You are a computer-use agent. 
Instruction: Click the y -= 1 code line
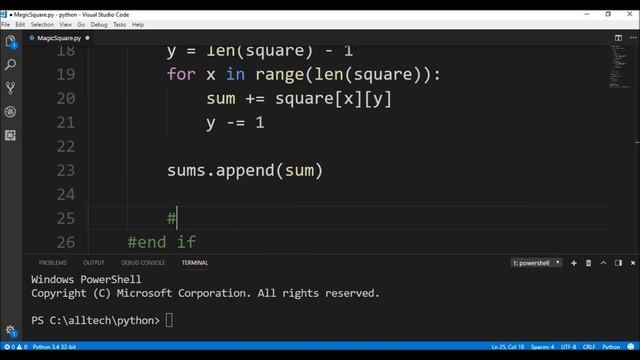click(235, 123)
